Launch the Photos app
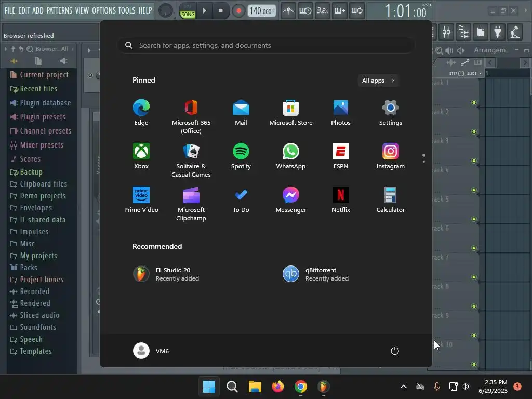 (x=341, y=113)
